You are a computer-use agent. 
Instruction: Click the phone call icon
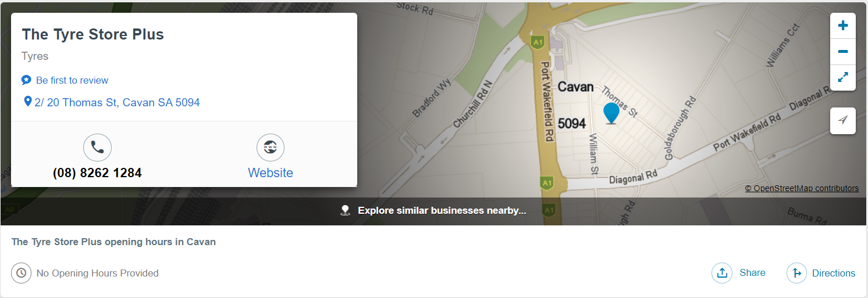(x=97, y=148)
